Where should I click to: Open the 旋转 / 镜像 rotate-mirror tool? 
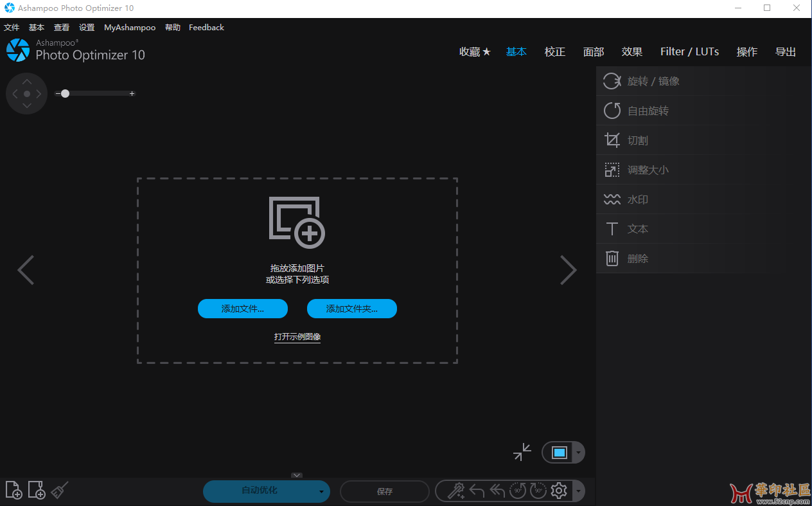(x=704, y=81)
